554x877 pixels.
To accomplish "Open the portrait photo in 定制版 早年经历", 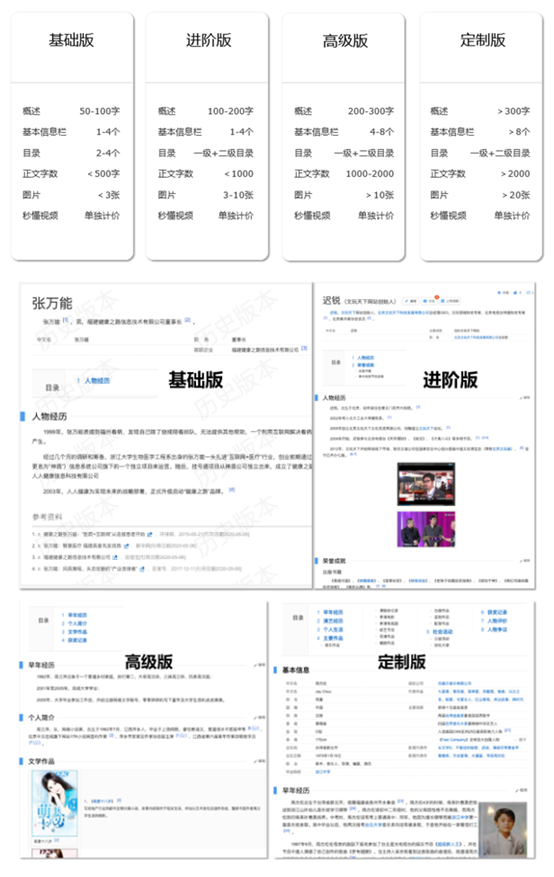I will 503,829.
